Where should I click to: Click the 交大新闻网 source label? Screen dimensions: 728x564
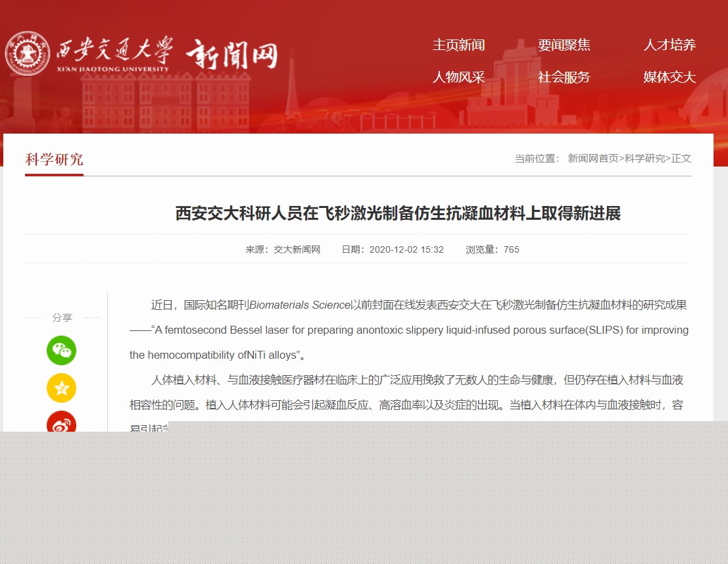[297, 249]
